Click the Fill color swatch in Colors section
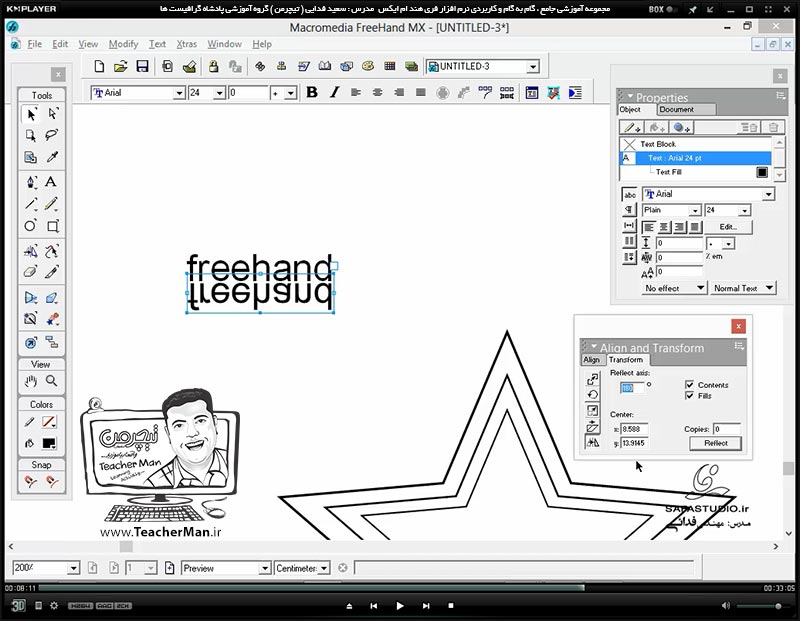This screenshot has height=621, width=800. click(x=49, y=443)
